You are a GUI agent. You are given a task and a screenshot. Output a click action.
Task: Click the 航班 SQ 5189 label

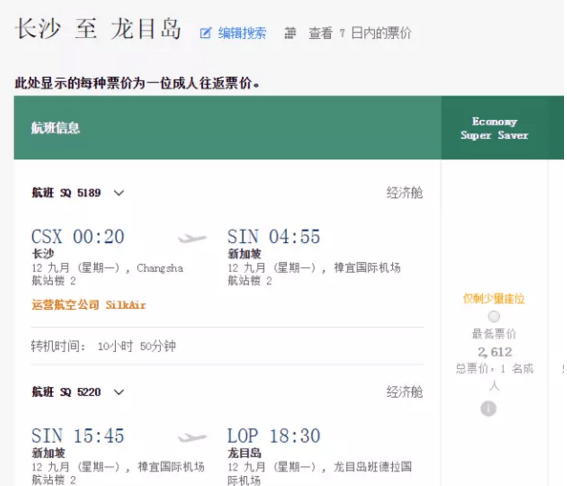pyautogui.click(x=66, y=193)
